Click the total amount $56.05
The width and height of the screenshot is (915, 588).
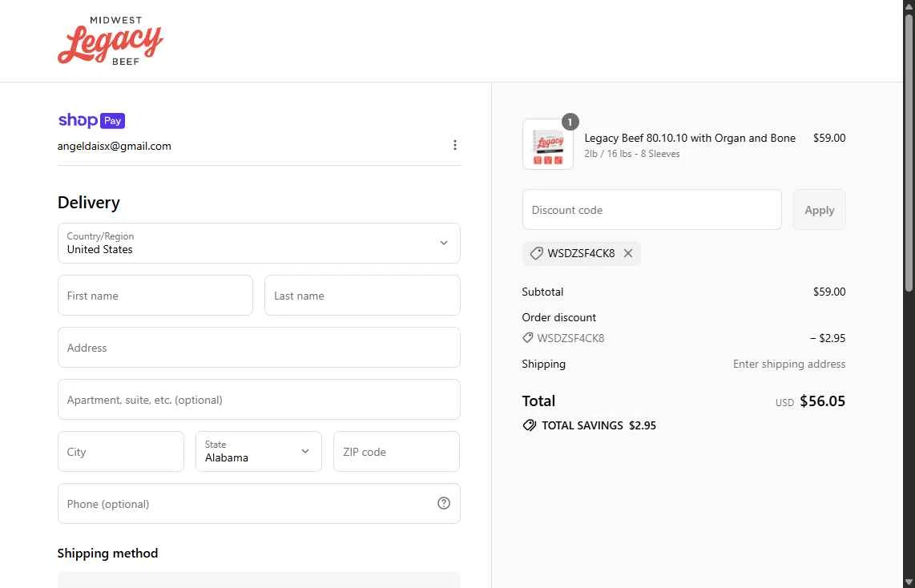(822, 401)
